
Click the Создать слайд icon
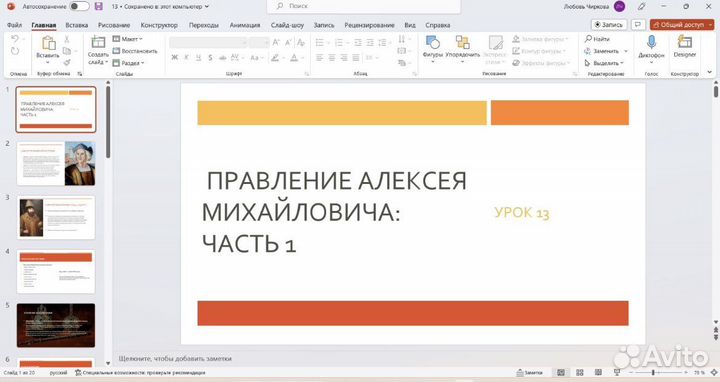pyautogui.click(x=98, y=42)
